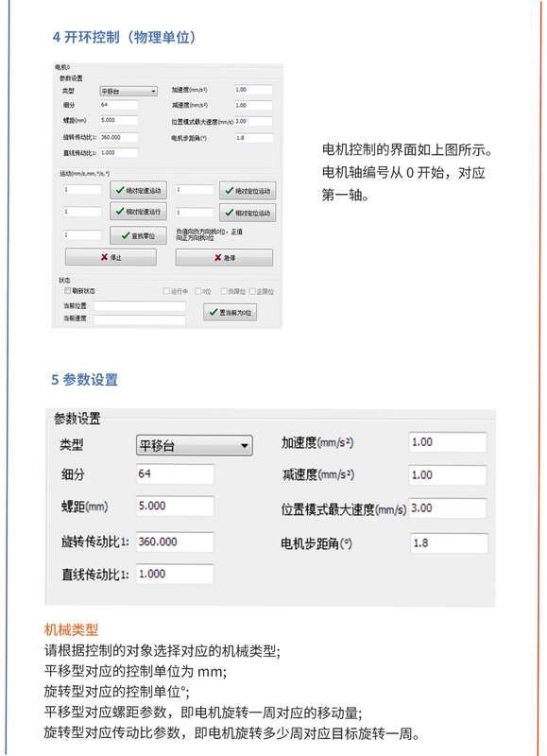Toggle the 运行中 status checkbox
Image resolution: width=547 pixels, height=756 pixels.
click(166, 291)
